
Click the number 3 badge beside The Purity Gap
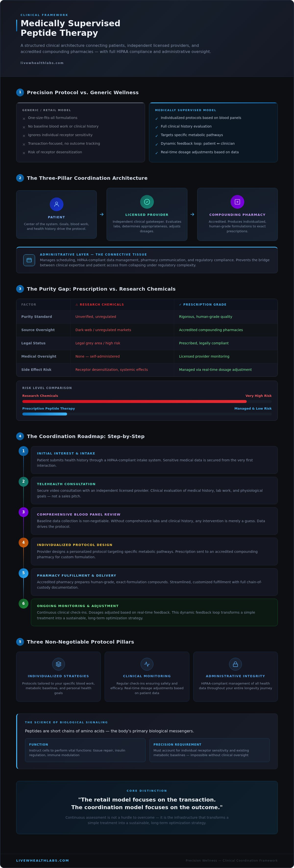pos(20,289)
